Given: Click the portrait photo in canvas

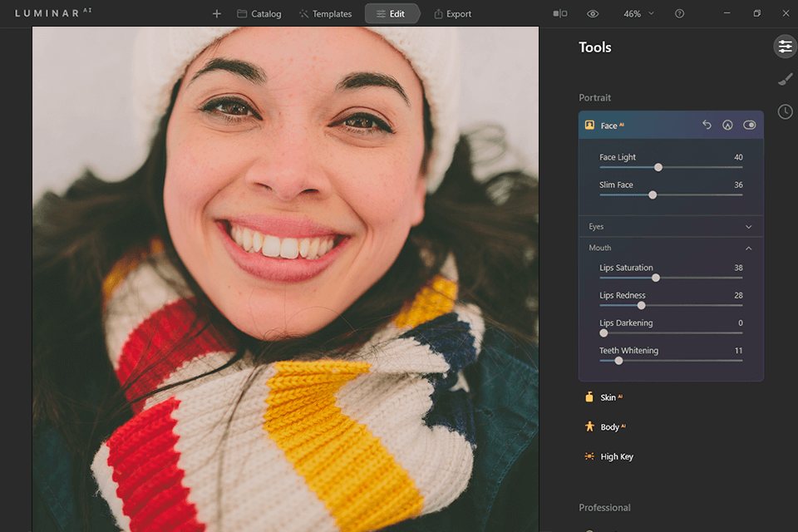Looking at the screenshot, I should (285, 279).
